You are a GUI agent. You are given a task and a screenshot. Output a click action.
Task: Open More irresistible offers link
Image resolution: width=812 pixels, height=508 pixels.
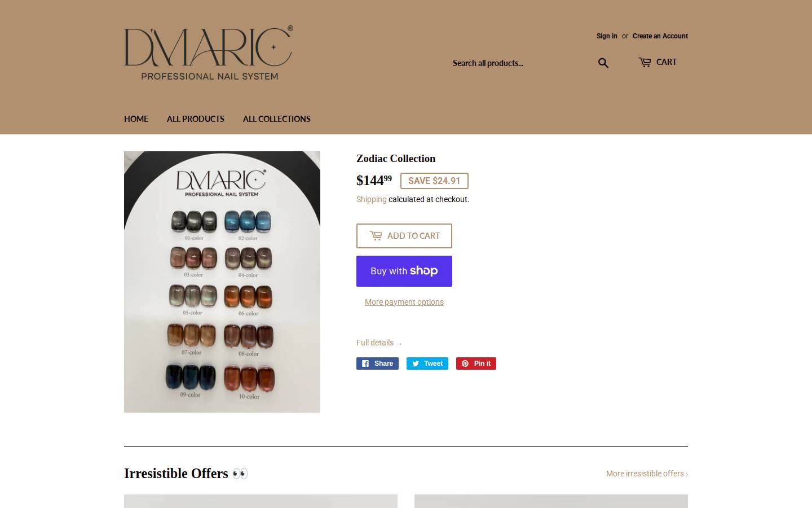click(647, 474)
